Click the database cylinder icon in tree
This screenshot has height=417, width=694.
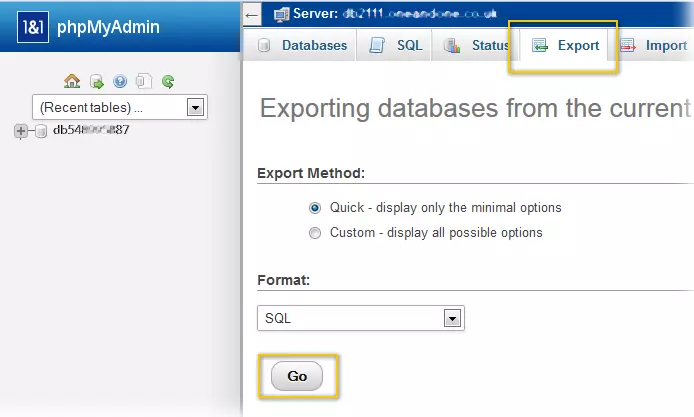point(41,131)
